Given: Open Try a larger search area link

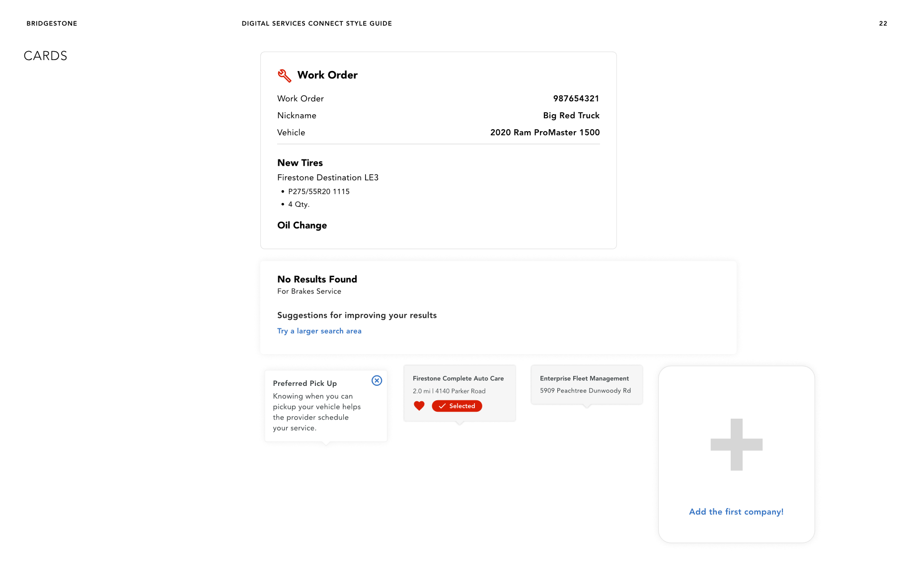Looking at the screenshot, I should 319,331.
